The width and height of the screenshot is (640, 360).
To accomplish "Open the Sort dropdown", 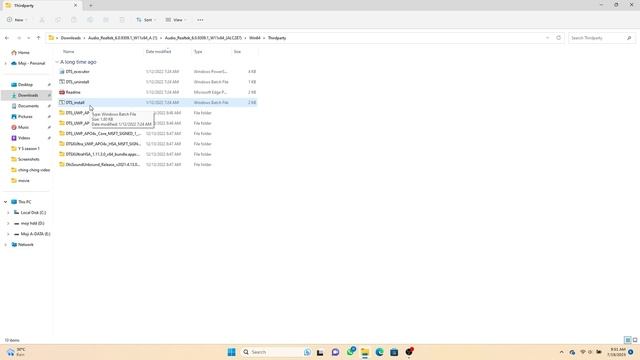I will click(x=146, y=20).
